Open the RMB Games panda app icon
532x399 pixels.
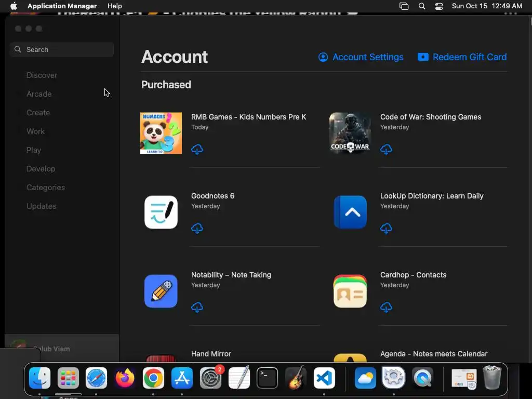(161, 133)
